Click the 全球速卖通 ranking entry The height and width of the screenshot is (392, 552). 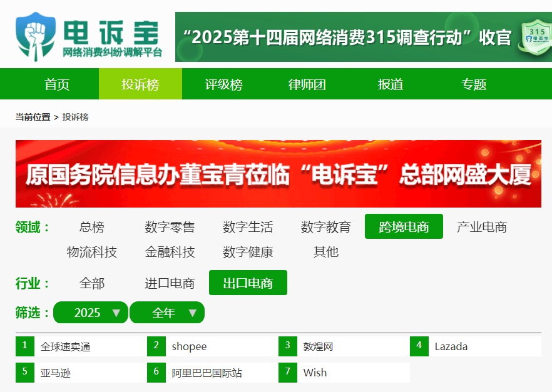point(66,346)
